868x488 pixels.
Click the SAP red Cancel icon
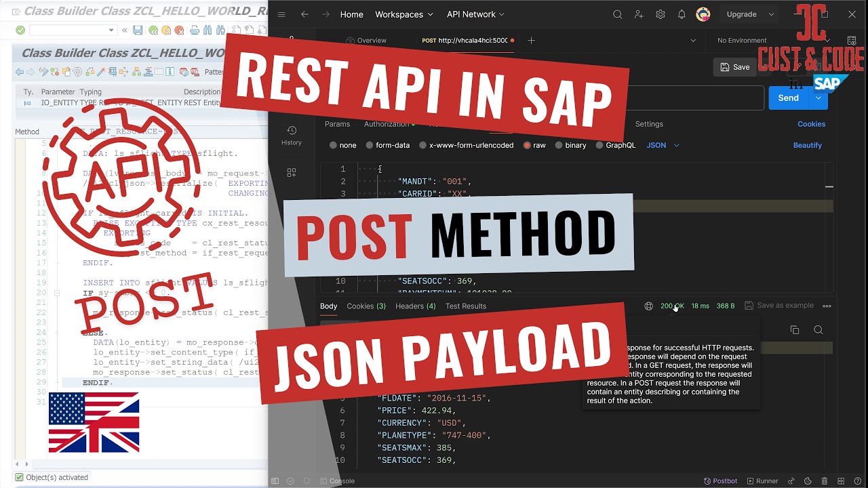coord(179,30)
